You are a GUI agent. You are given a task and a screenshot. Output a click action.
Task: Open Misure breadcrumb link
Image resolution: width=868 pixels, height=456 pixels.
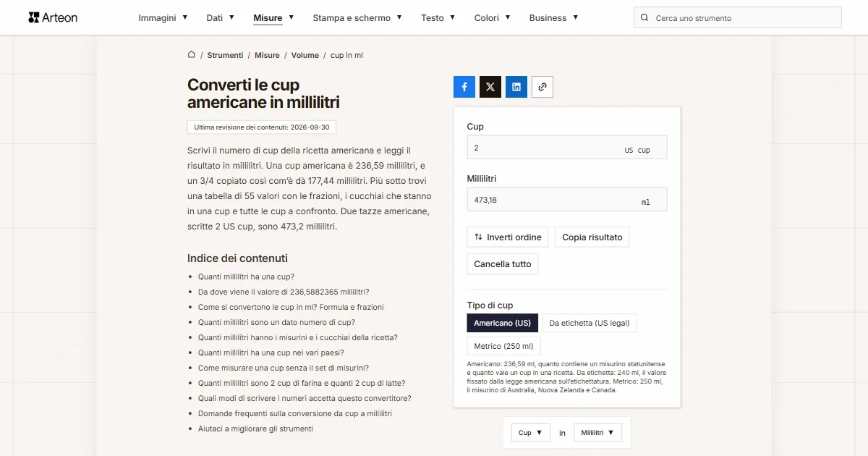267,55
